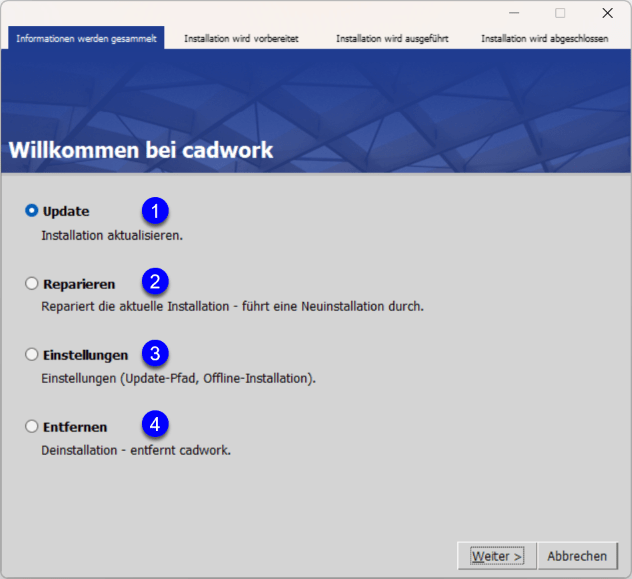
Task: Click the 'Willkommen bei cadwork' heading
Action: coord(141,150)
